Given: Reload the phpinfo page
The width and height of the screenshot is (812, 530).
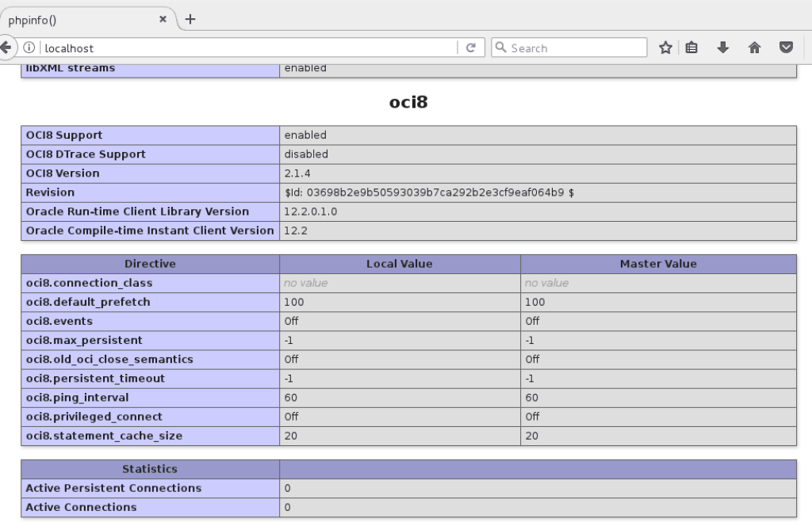Looking at the screenshot, I should point(471,47).
